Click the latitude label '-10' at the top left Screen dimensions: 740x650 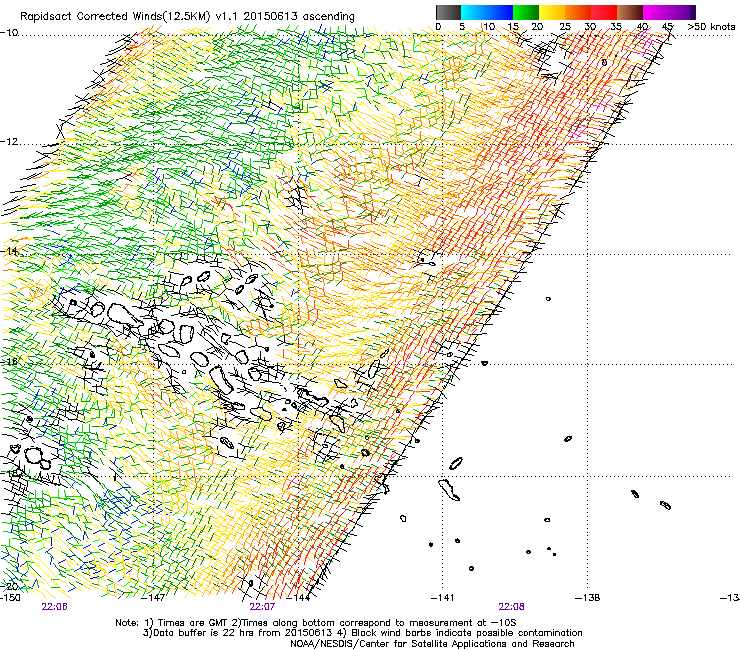coord(9,33)
